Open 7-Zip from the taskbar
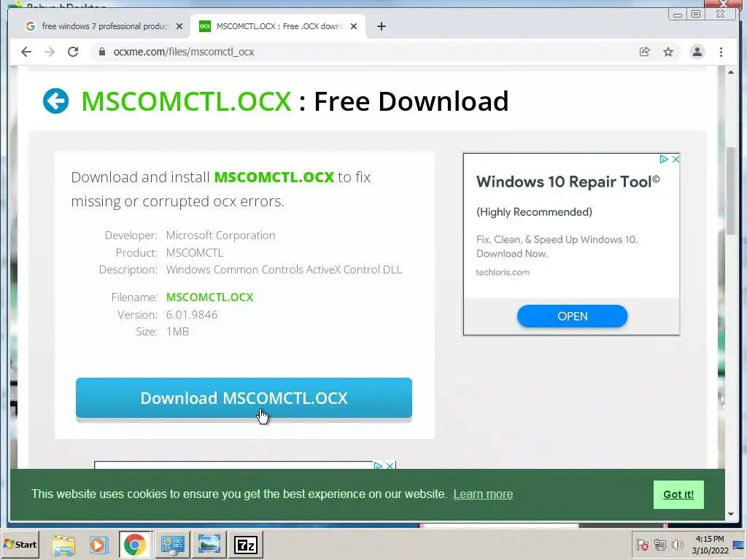Viewport: 747px width, 560px height. [x=245, y=544]
